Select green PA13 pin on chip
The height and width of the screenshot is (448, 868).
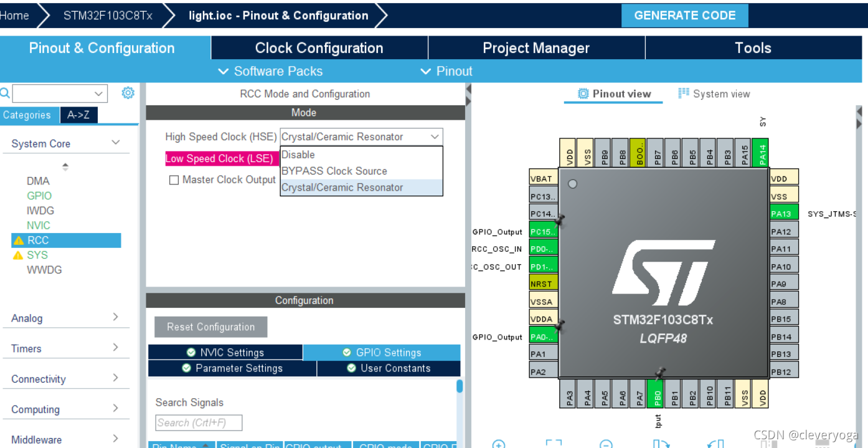tap(784, 214)
